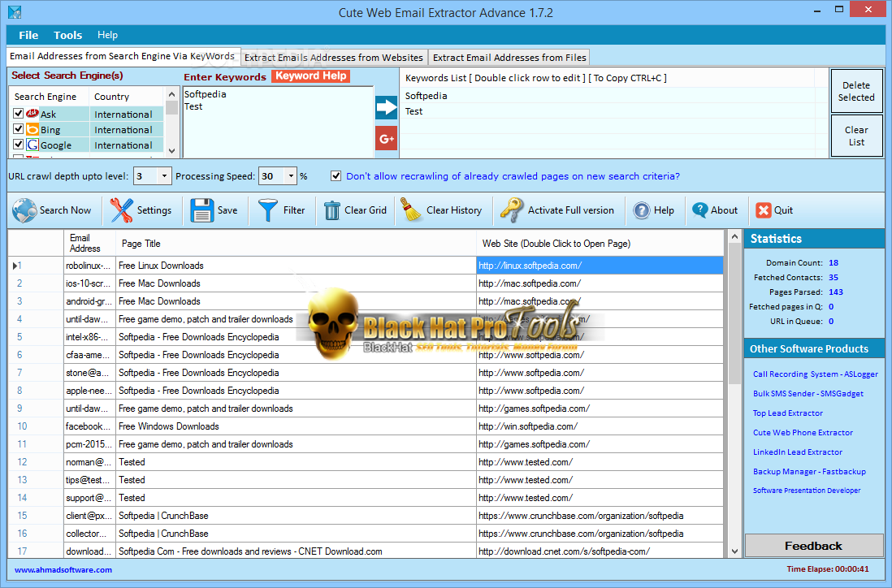Click results grid scrollbar down arrow
Screen dimensions: 892x588
click(734, 551)
